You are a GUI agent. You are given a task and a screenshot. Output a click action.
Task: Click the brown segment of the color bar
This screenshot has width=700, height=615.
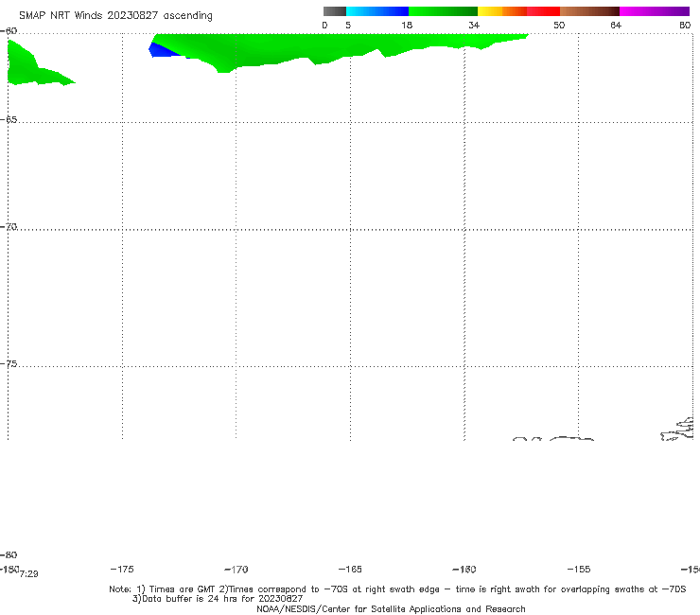pyautogui.click(x=589, y=11)
